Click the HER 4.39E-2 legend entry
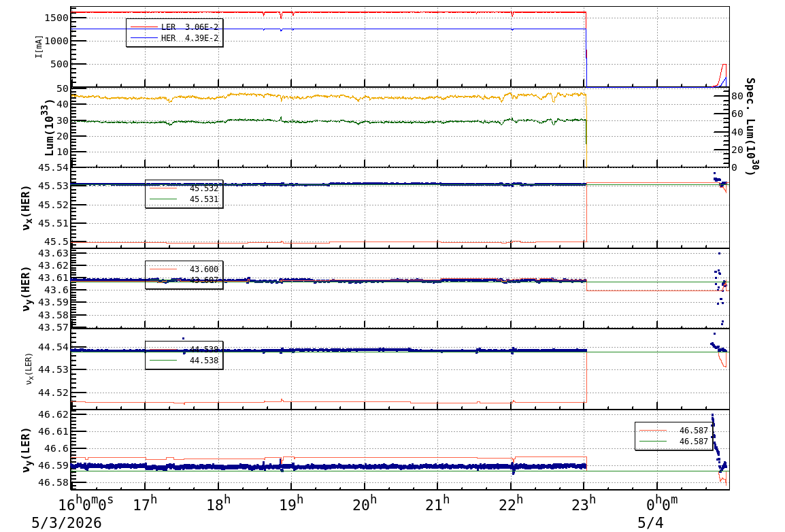This screenshot has height=532, width=785. tap(174, 38)
